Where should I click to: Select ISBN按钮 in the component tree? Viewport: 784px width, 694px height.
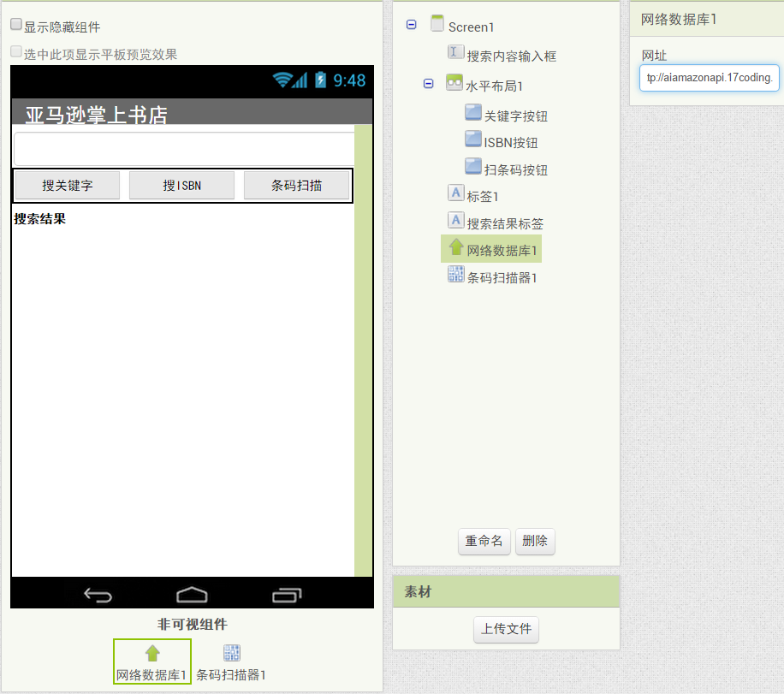(510, 143)
